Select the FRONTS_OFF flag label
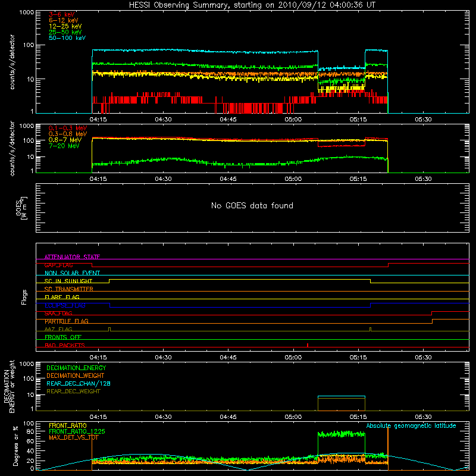This screenshot has height=476, width=476. point(63,337)
